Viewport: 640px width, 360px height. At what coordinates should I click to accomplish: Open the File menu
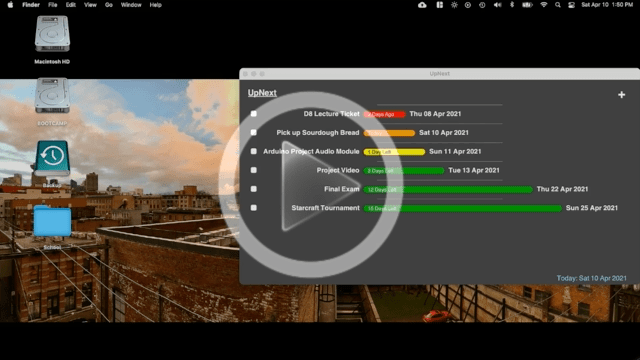click(53, 5)
